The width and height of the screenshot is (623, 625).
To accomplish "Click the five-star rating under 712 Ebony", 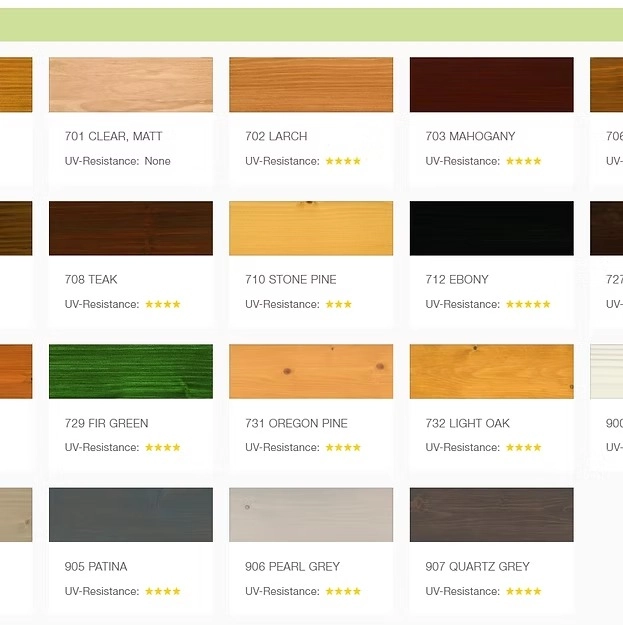I will 527,304.
